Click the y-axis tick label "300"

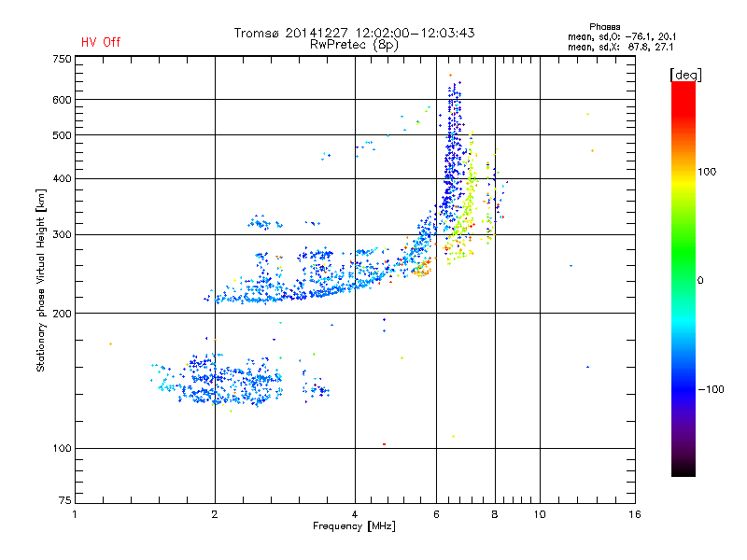pyautogui.click(x=62, y=235)
